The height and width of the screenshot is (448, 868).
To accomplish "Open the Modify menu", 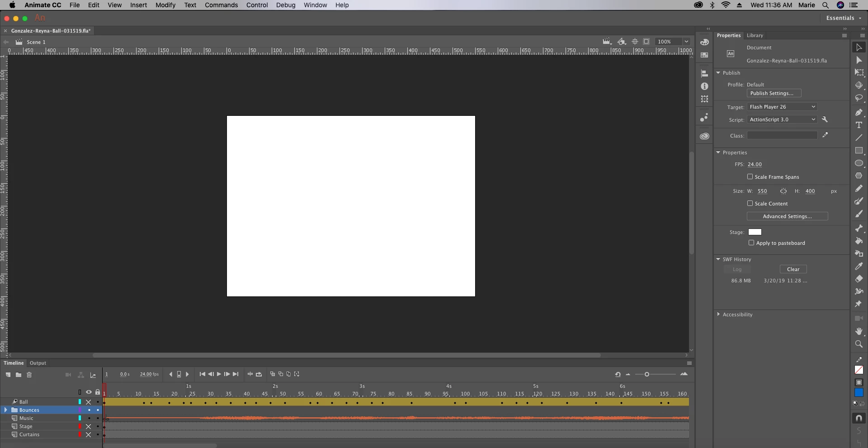I will pos(165,5).
